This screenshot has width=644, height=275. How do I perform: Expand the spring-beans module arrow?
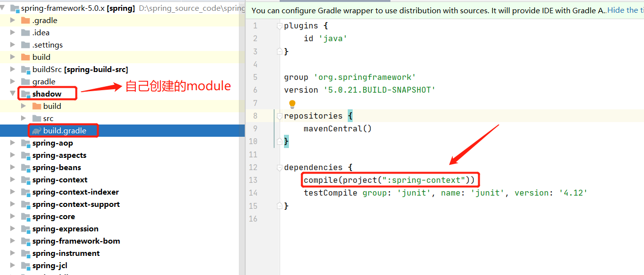tap(13, 168)
